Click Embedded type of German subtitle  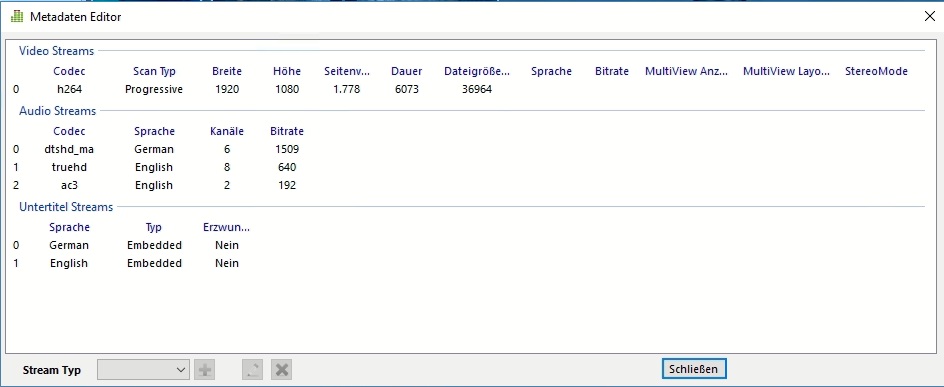coord(154,245)
